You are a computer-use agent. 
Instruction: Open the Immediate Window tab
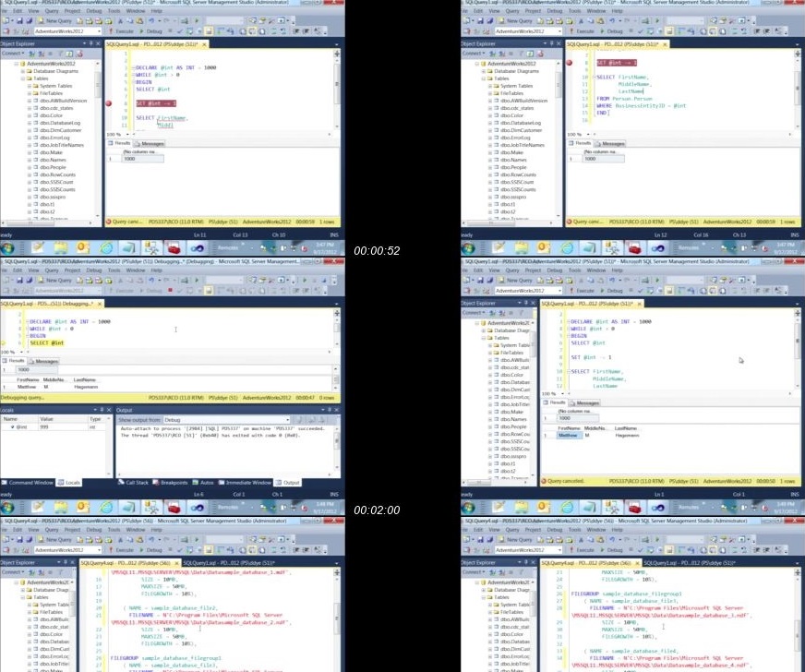pyautogui.click(x=245, y=483)
